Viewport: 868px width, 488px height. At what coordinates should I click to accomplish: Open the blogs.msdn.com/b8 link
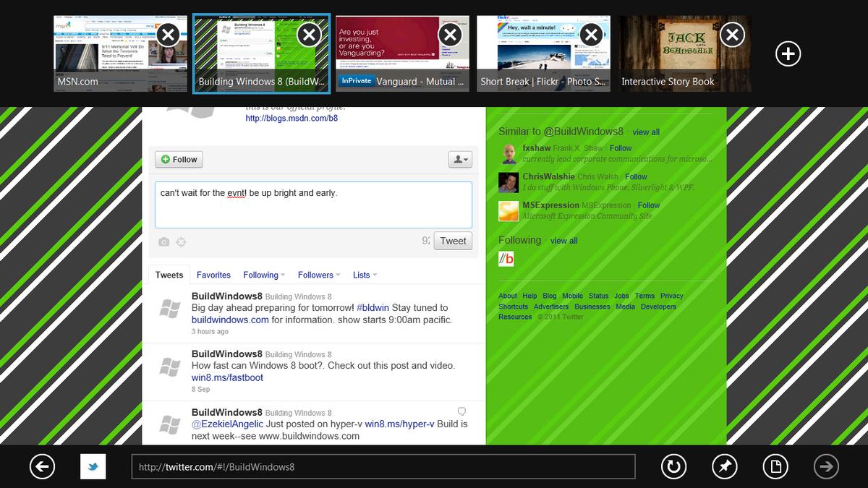(x=292, y=118)
